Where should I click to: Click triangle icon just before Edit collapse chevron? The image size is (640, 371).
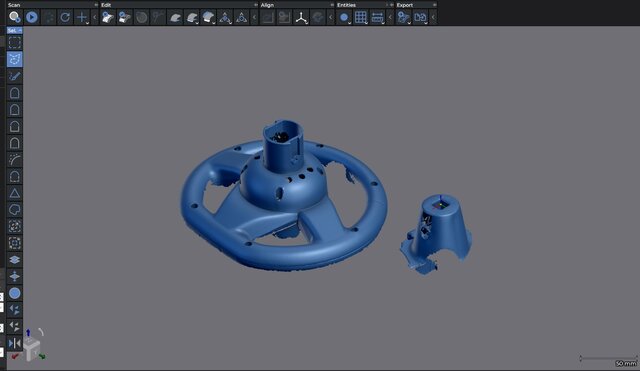tap(242, 17)
